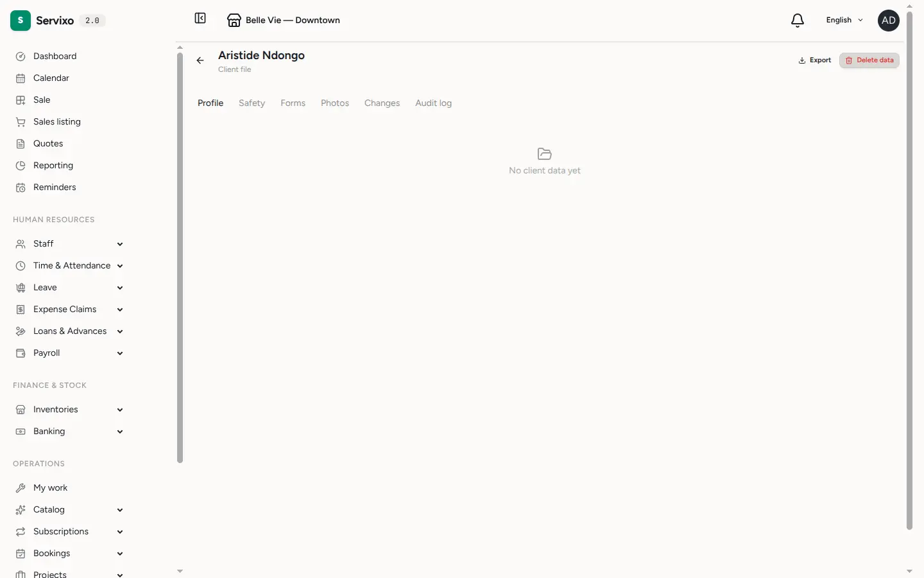Click the Subscriptions repeat arrows icon

[21, 532]
